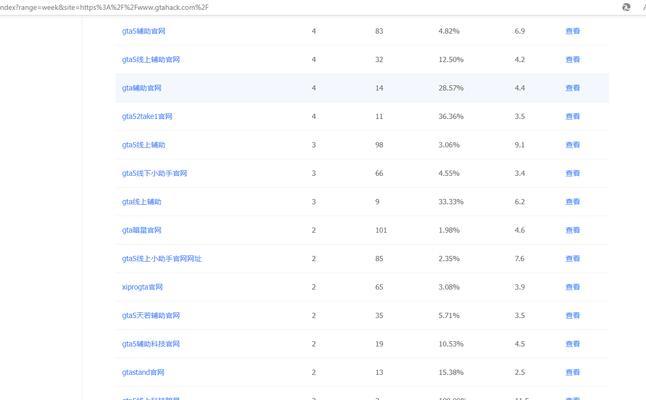Click 查看 in the gta5辅助官网 row
Screen dimensions: 646x400
(573, 31)
